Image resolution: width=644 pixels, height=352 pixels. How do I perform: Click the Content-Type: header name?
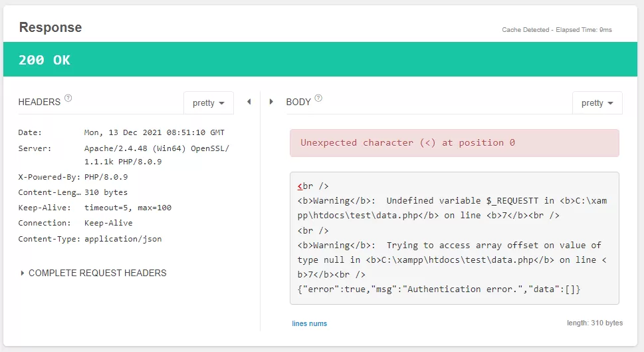pos(49,239)
